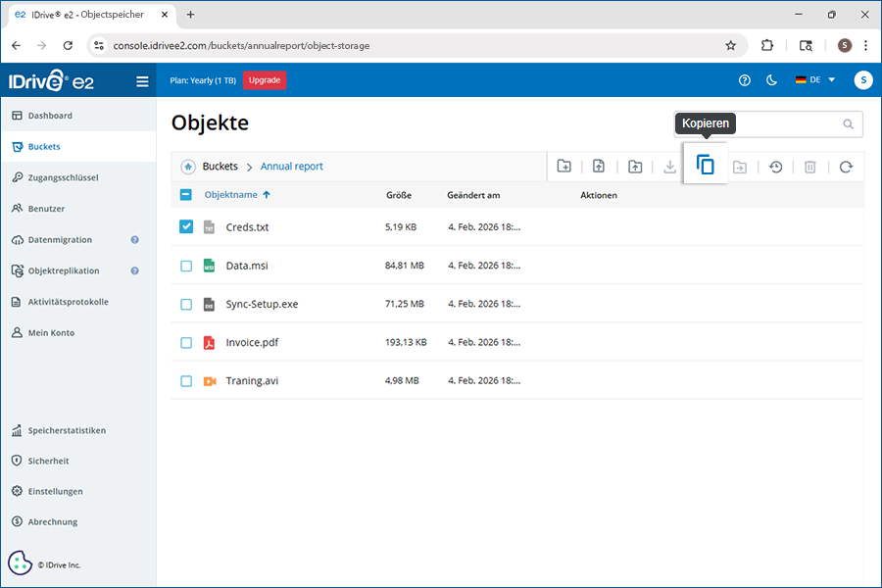
Task: Collapse the sidebar with hamburger menu
Action: [142, 81]
